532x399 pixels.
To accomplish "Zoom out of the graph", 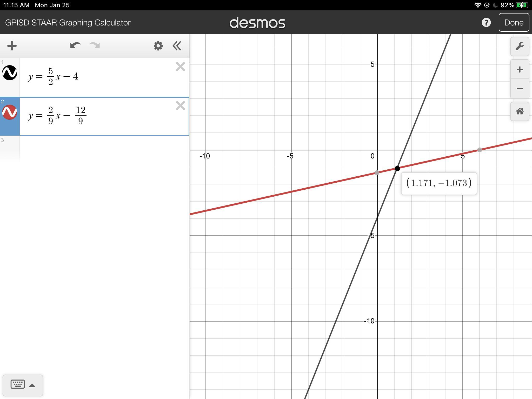I will [520, 89].
